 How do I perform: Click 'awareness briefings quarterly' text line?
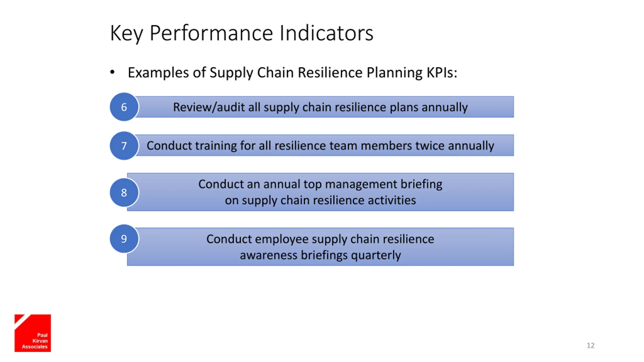click(320, 255)
